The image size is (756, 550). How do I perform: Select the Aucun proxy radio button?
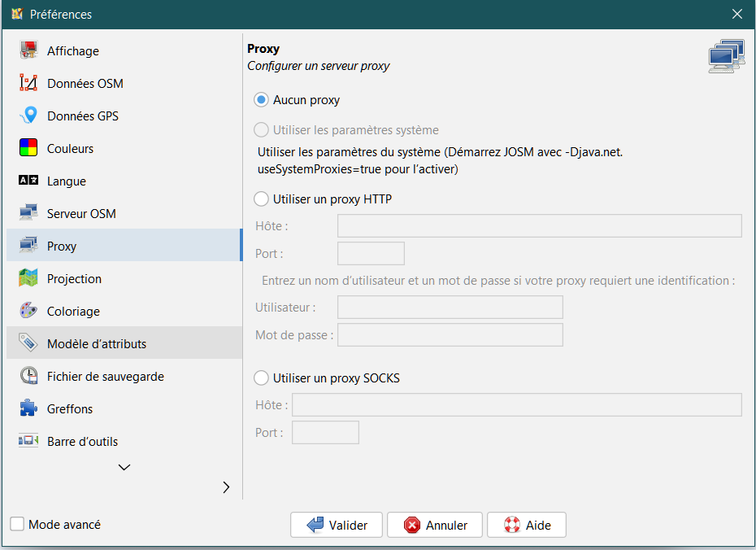[261, 100]
